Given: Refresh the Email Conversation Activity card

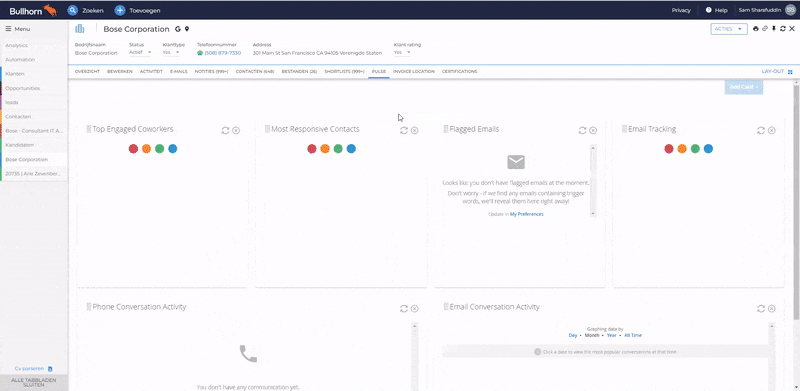Looking at the screenshot, I should (x=761, y=309).
